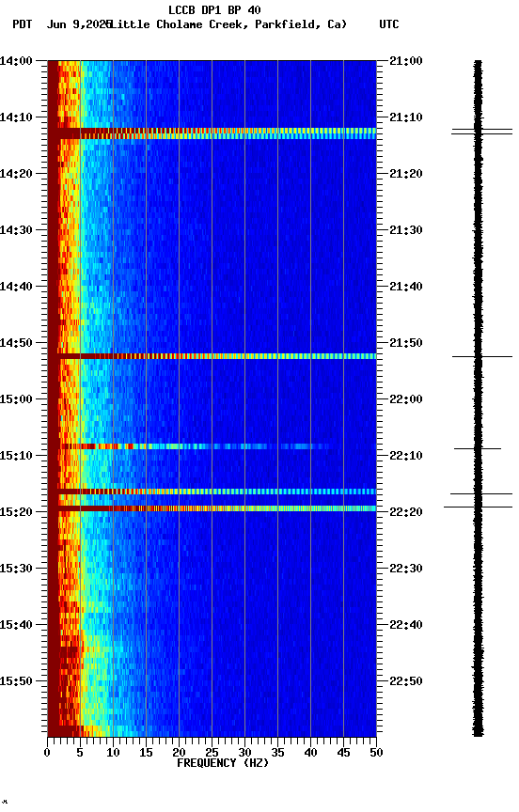Viewport: 519px width, 812px height.
Task: Click the 22:10 UTC time label
Action: click(x=406, y=456)
